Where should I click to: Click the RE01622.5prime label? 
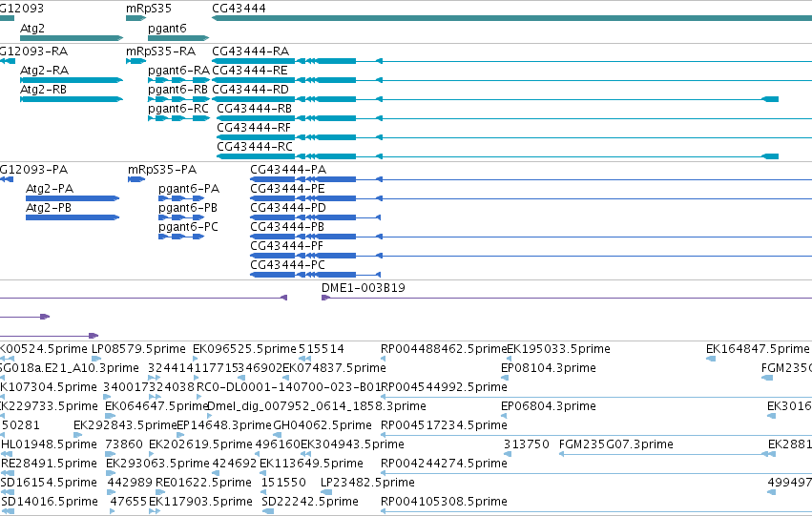(x=203, y=483)
